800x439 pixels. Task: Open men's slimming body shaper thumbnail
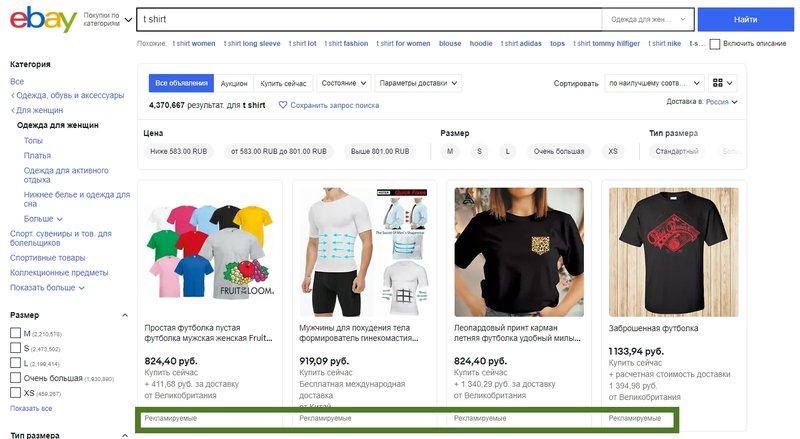(364, 252)
